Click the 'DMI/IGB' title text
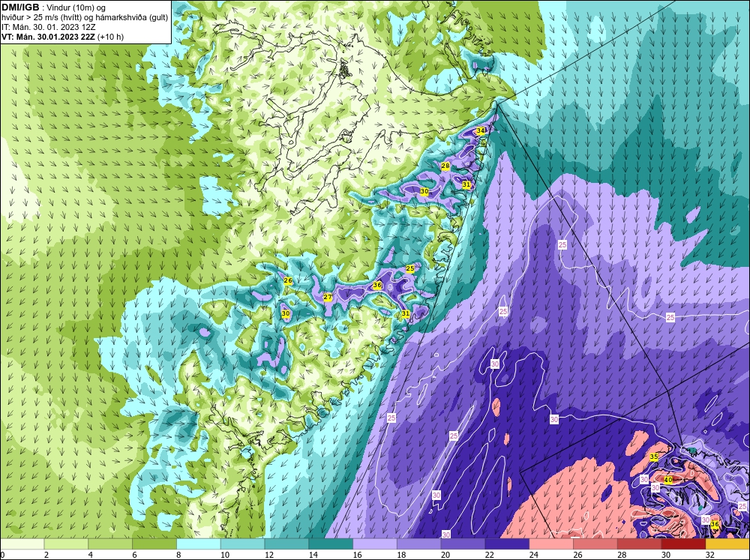 20,7
